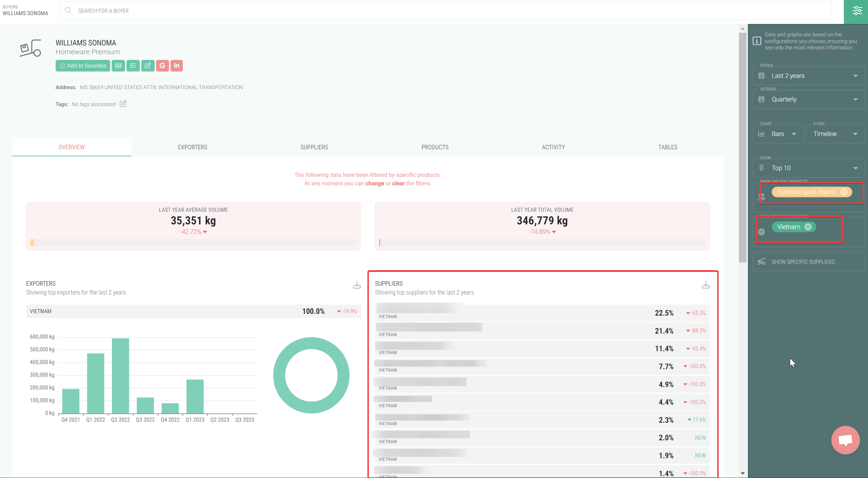Image resolution: width=868 pixels, height=478 pixels.
Task: Remove the Vietnam country filter
Action: pyautogui.click(x=808, y=227)
